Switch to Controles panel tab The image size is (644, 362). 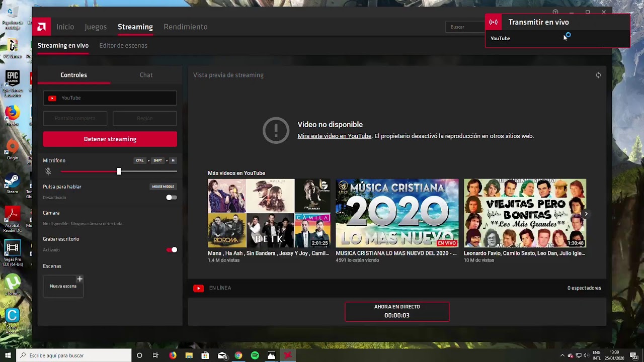click(x=74, y=75)
